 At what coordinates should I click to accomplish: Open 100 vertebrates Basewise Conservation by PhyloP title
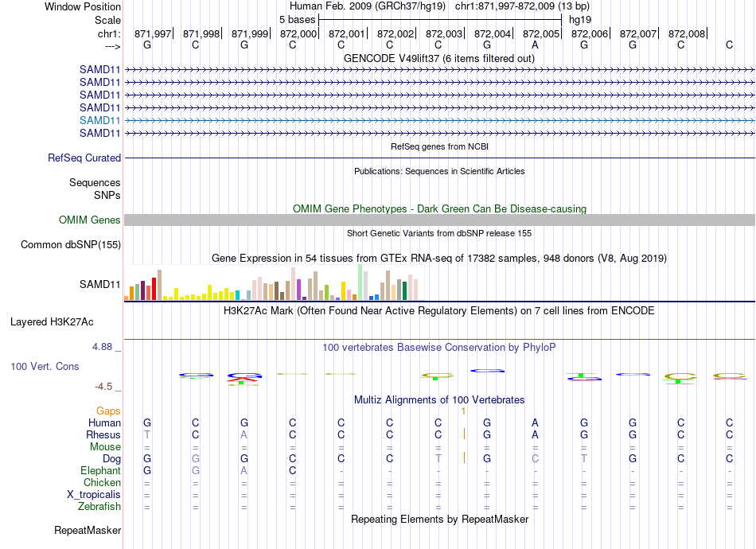pos(439,348)
